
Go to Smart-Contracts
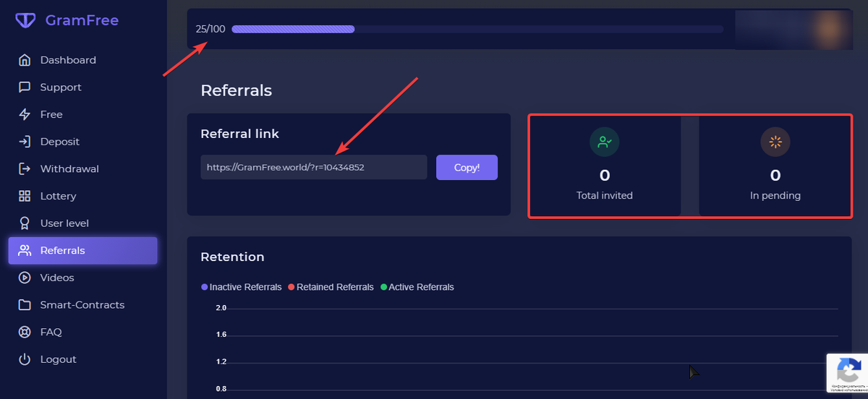[82, 305]
